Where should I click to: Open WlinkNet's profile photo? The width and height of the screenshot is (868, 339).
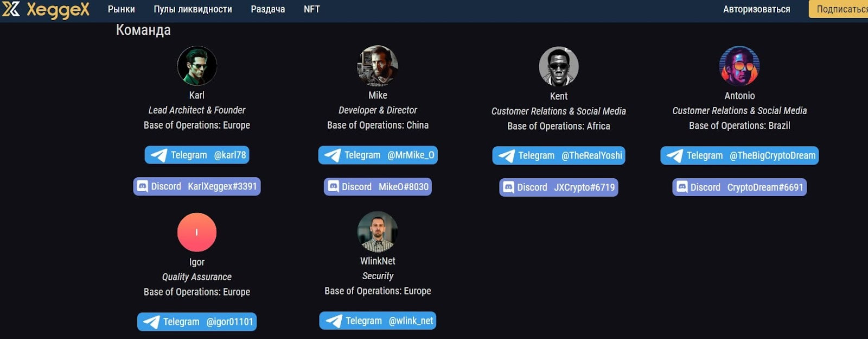point(378,231)
